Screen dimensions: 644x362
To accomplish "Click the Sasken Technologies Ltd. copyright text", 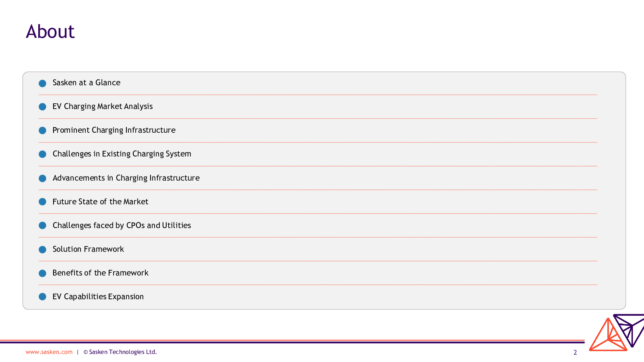I will pos(120,352).
